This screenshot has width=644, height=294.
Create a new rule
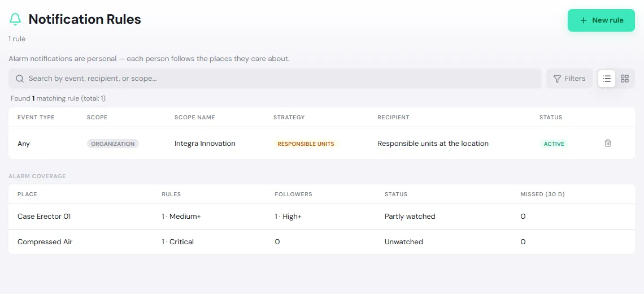point(601,20)
